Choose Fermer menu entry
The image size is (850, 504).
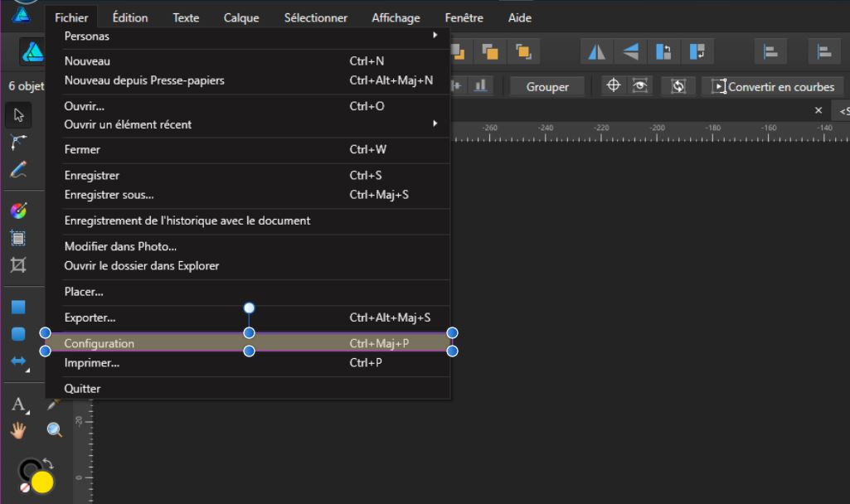coord(250,149)
